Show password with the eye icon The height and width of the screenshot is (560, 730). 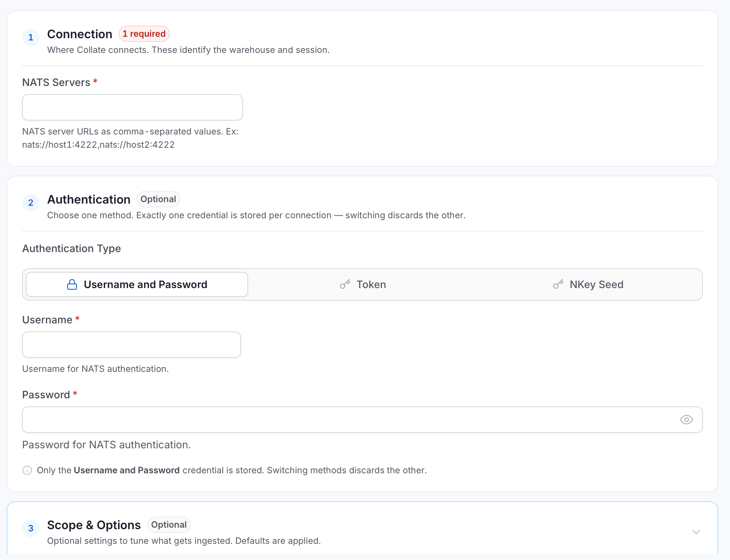point(686,420)
